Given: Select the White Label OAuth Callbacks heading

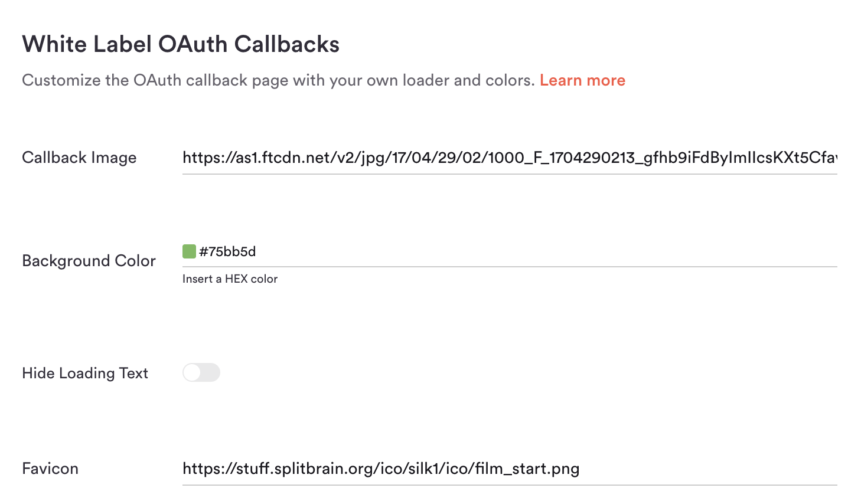Looking at the screenshot, I should coord(181,44).
